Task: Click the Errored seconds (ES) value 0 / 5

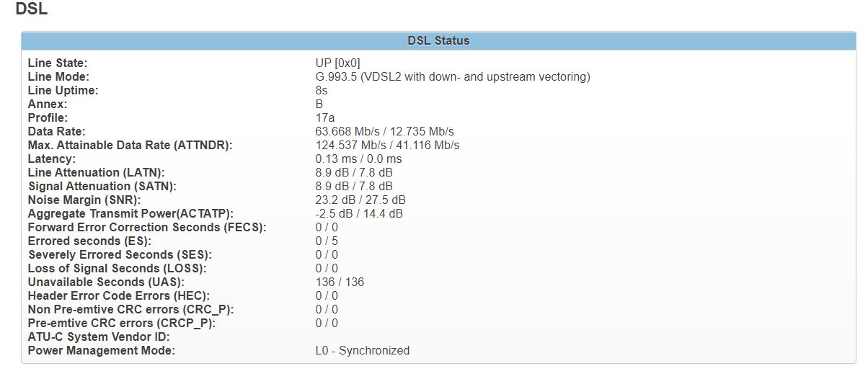Action: point(327,241)
